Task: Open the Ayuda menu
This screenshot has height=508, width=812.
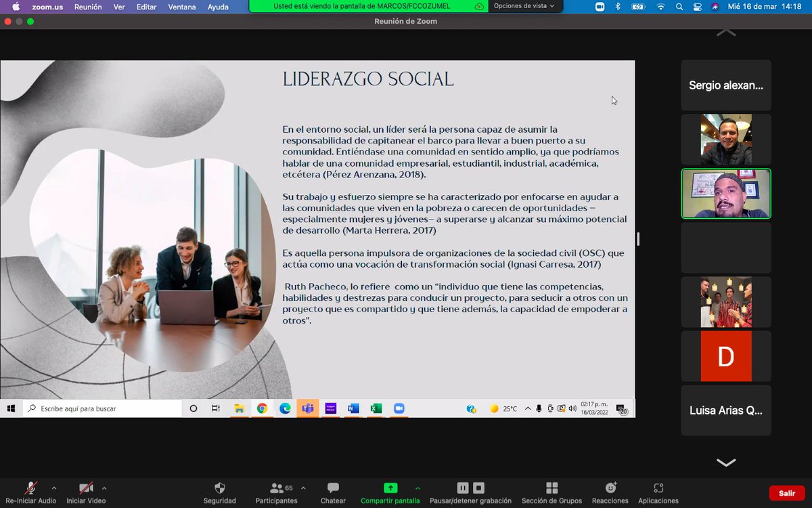Action: pyautogui.click(x=218, y=7)
